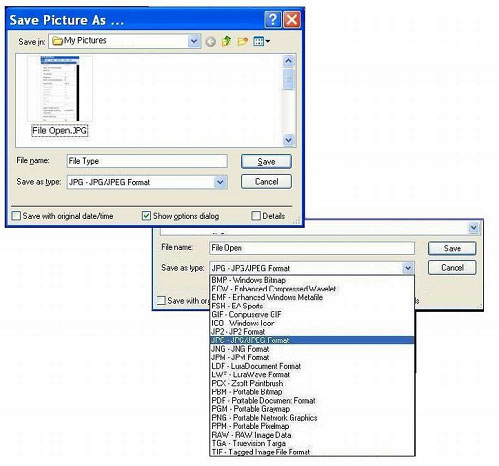499x466 pixels.
Task: Choose EMF - Enhanced Windows Metafile
Action: pyautogui.click(x=312, y=297)
